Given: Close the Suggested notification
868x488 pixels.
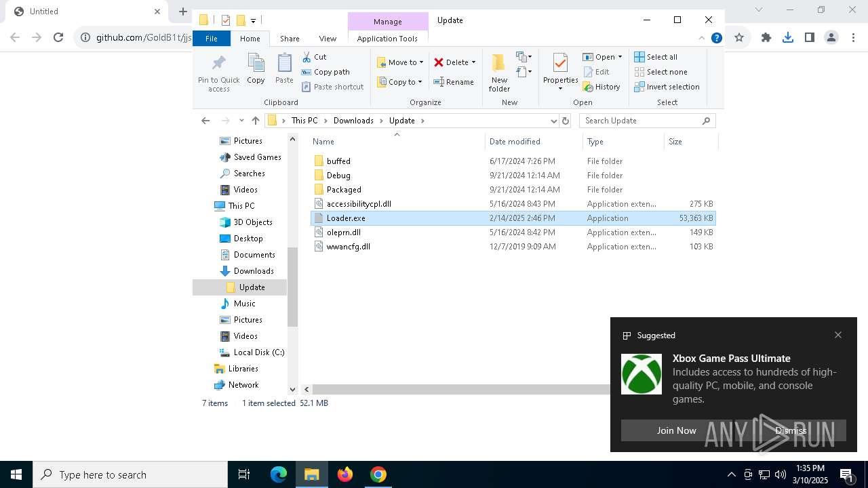Looking at the screenshot, I should tap(838, 335).
